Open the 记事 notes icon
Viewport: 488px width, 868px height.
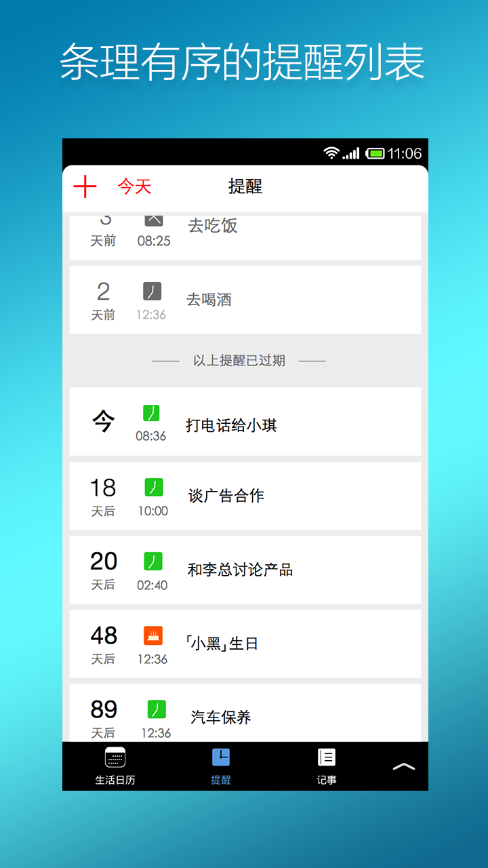[327, 757]
